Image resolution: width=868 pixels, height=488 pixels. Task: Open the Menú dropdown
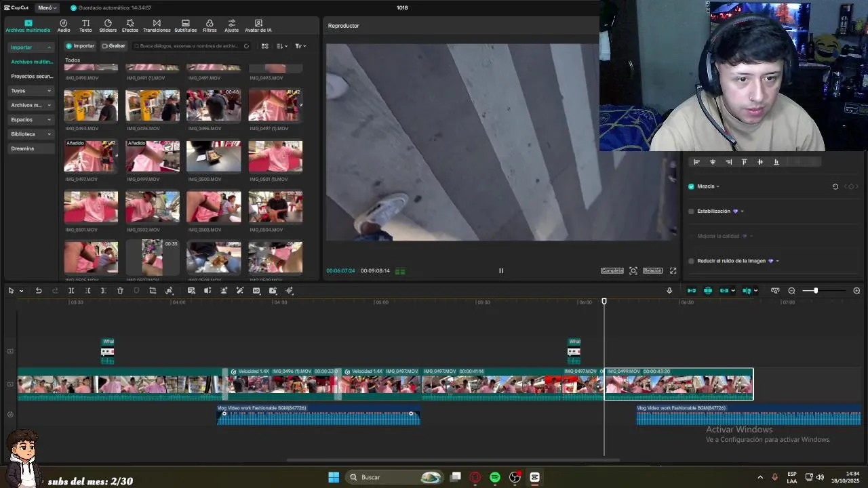(47, 7)
